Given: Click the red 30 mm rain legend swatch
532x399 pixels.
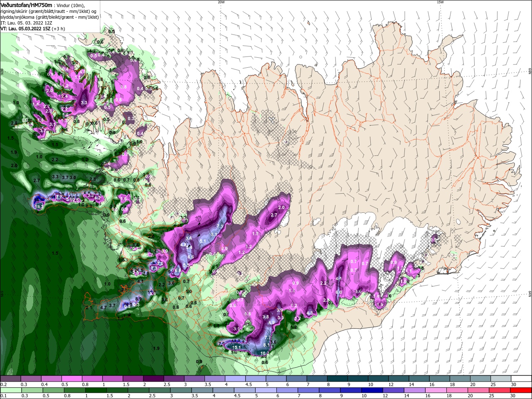Looking at the screenshot, I should (x=522, y=390).
